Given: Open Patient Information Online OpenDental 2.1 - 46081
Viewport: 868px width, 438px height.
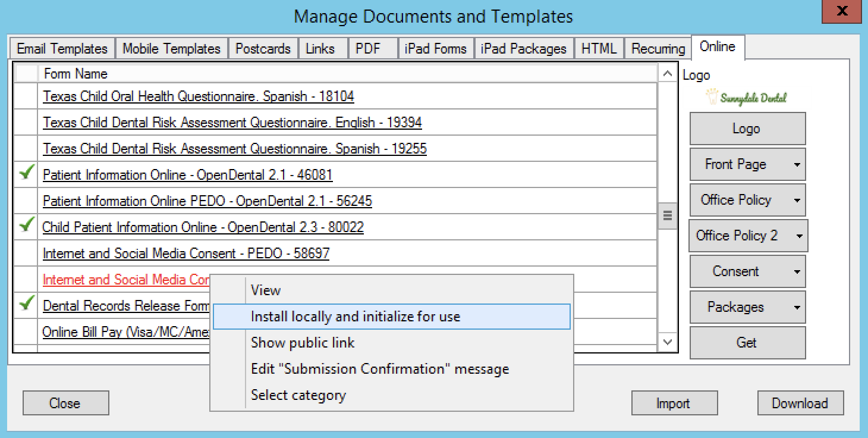Looking at the screenshot, I should [188, 175].
